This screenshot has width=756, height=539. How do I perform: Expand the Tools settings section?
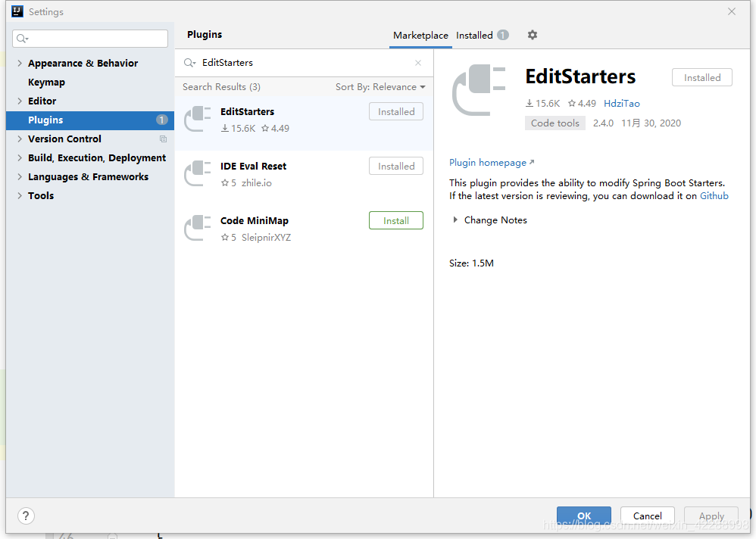19,195
